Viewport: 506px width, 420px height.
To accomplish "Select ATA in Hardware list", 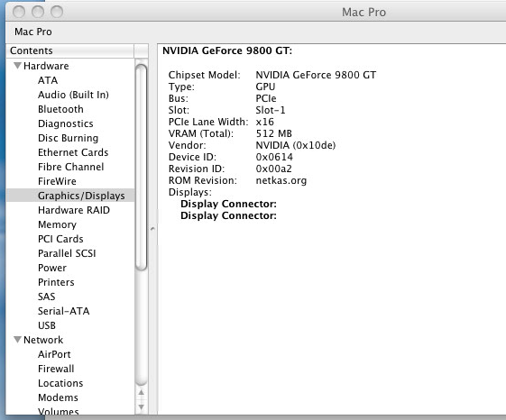I will click(48, 80).
